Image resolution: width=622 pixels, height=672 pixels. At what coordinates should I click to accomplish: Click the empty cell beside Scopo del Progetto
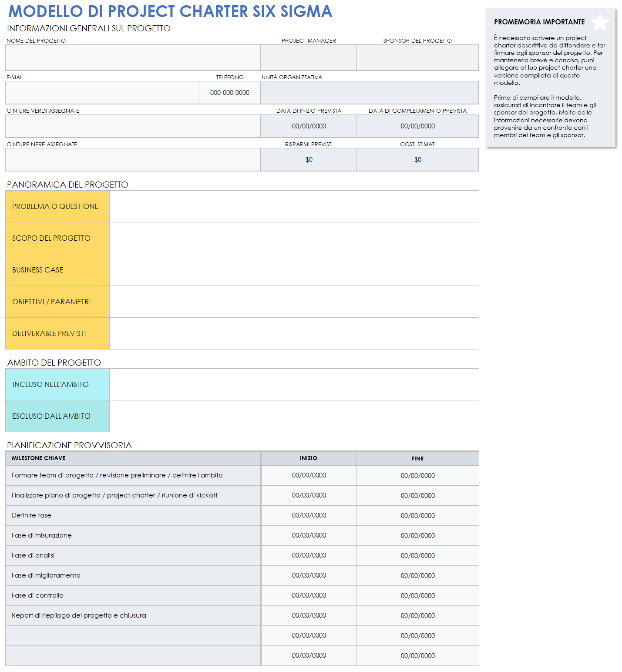coord(294,238)
